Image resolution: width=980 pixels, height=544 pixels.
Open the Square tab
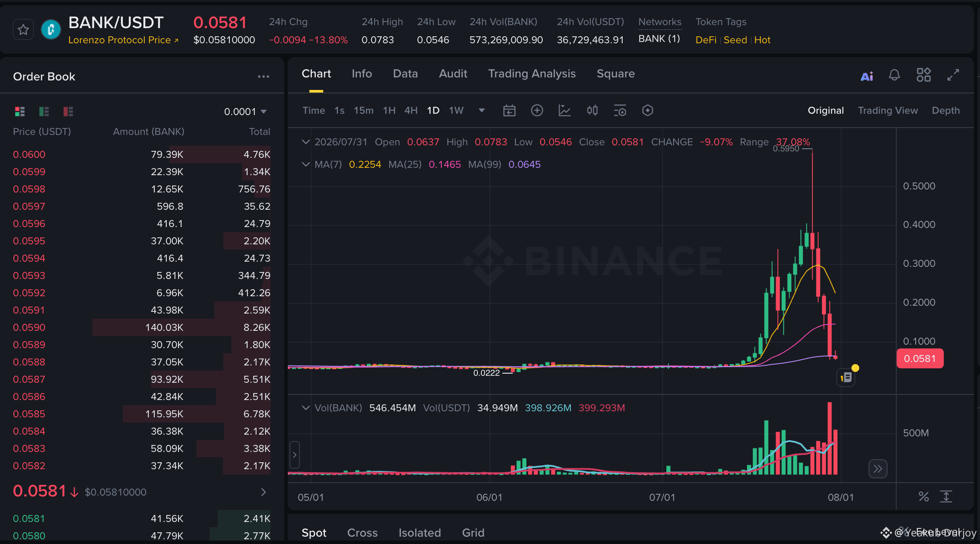pyautogui.click(x=616, y=74)
